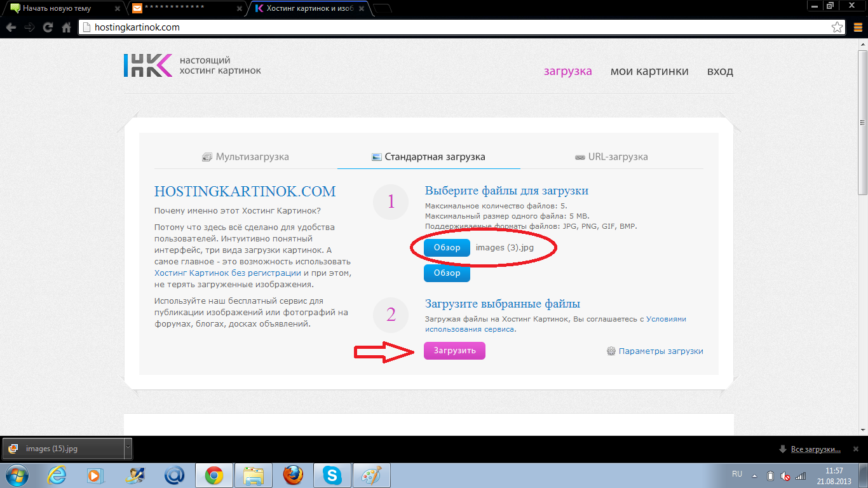Click the browser forward arrow
This screenshot has width=868, height=488.
[29, 27]
